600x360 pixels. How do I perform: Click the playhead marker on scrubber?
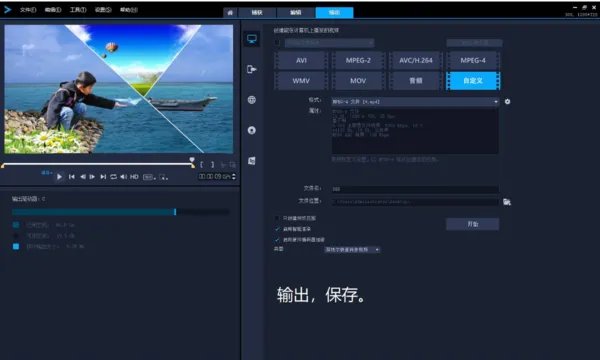click(192, 160)
